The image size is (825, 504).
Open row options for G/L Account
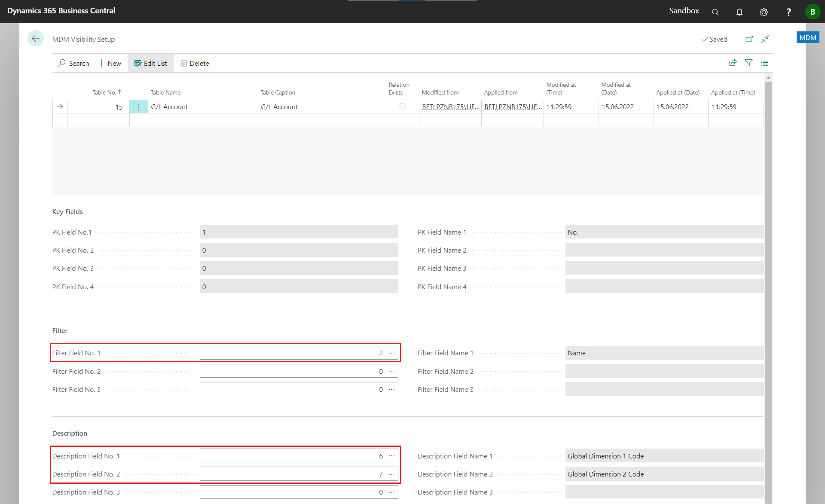[x=138, y=107]
